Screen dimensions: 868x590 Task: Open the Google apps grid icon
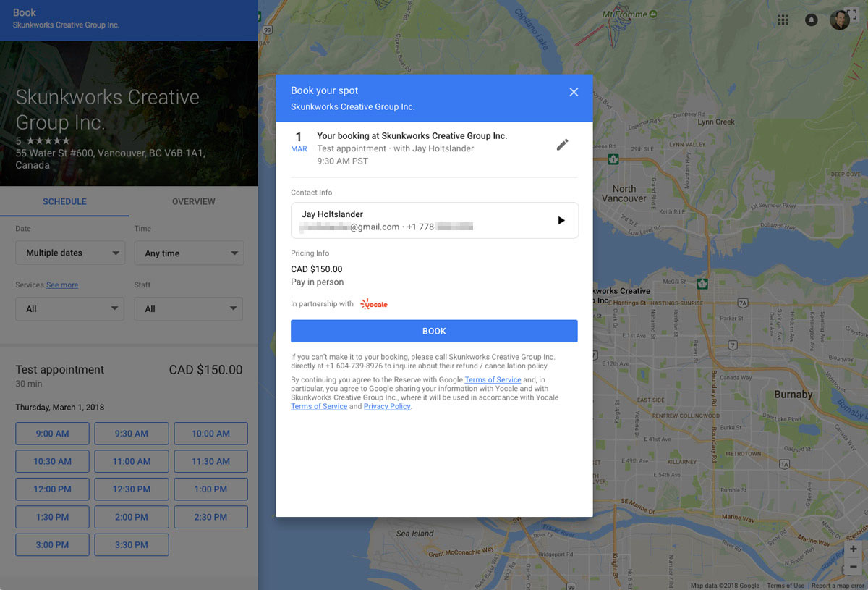(783, 20)
